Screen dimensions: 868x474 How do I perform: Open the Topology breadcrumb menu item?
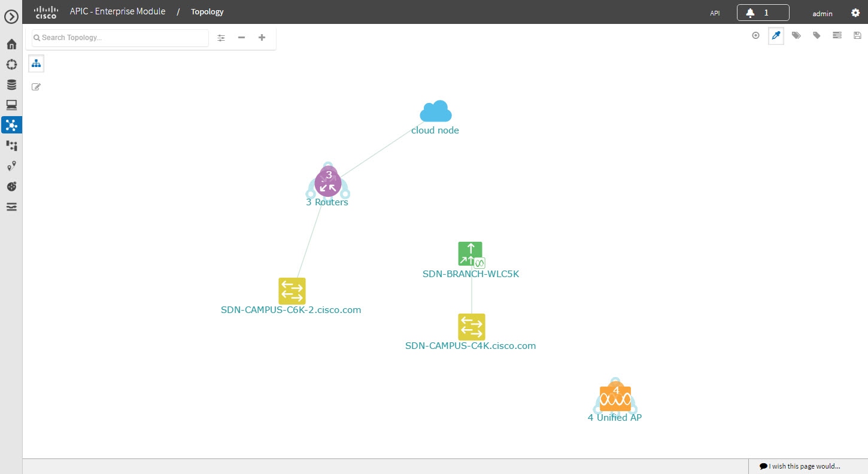[207, 11]
